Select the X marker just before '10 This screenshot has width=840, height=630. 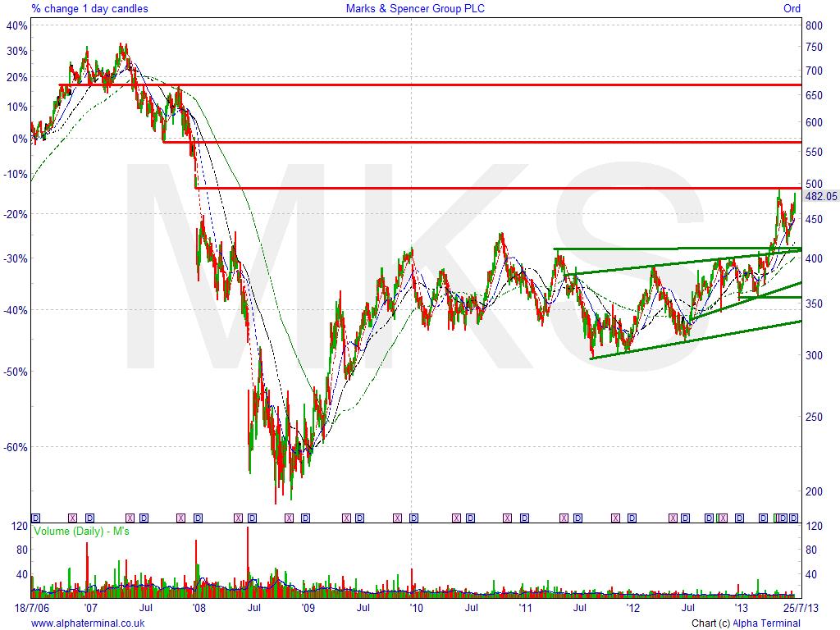[x=397, y=518]
